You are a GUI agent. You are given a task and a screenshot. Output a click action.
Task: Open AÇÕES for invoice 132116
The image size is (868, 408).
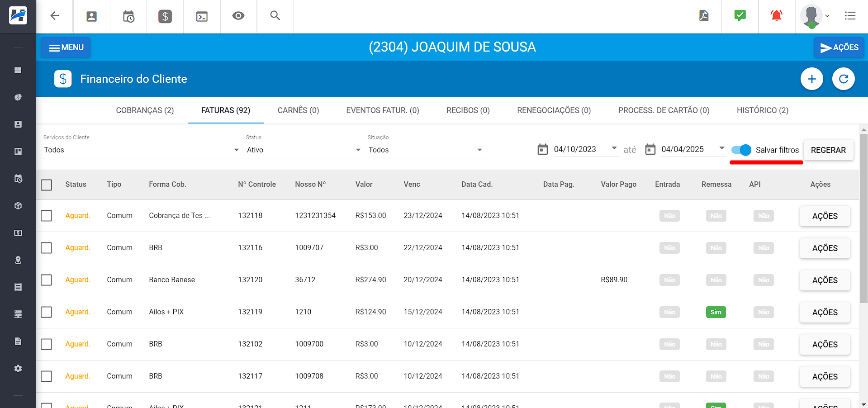(x=825, y=248)
